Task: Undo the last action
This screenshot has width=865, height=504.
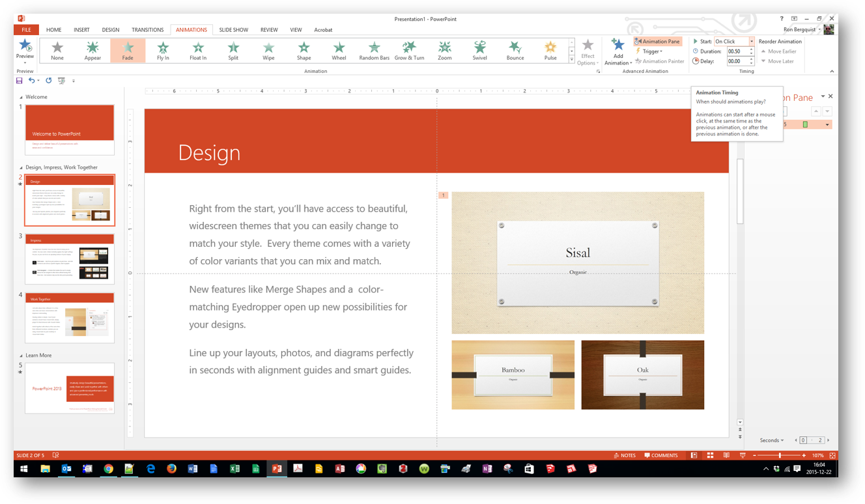Action: (x=31, y=81)
